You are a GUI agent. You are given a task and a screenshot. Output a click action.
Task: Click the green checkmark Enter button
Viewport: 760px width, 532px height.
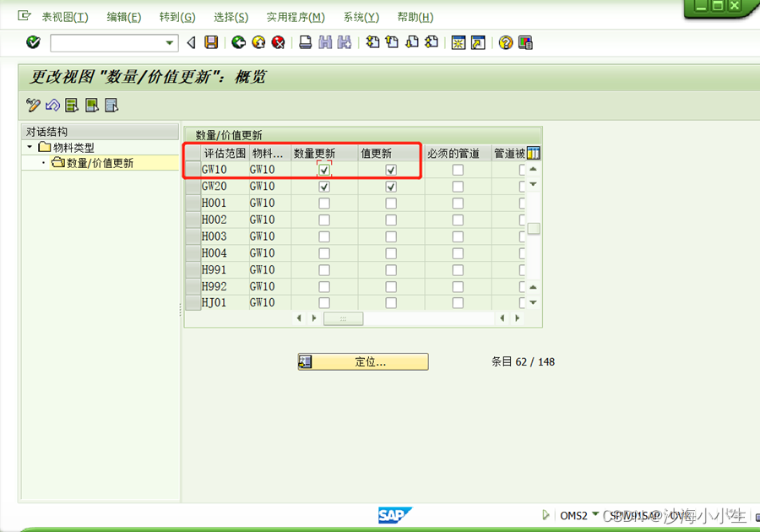click(32, 42)
